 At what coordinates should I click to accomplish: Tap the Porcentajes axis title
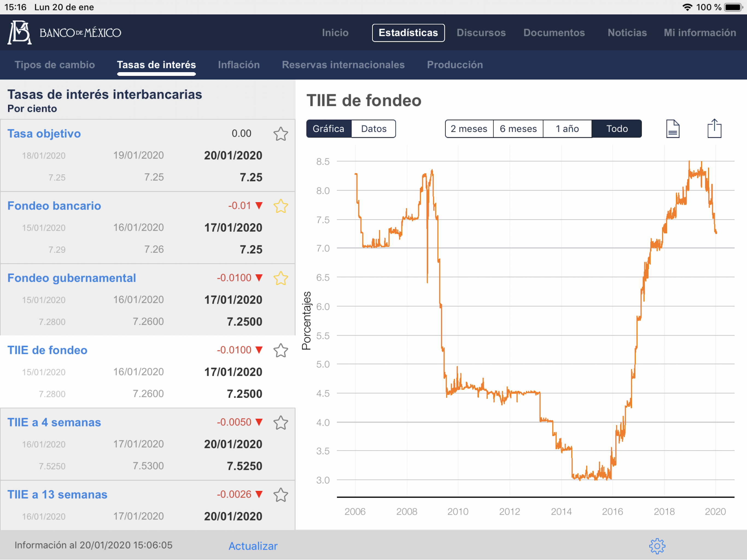click(306, 320)
